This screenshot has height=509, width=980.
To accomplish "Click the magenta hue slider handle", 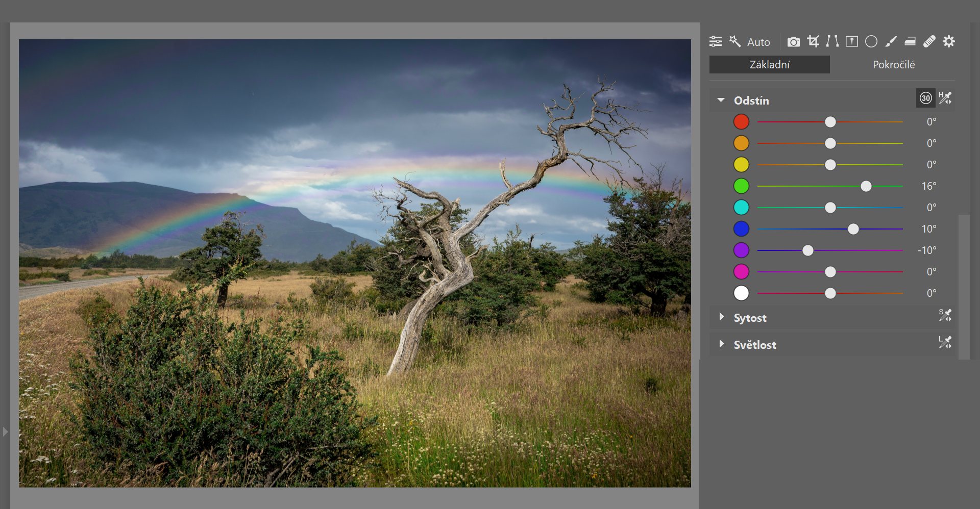I will coord(830,272).
